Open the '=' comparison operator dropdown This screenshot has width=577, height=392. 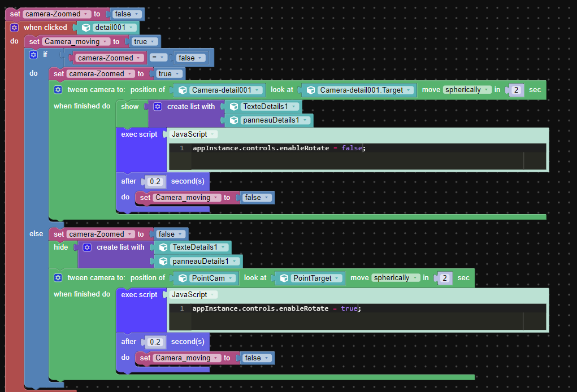coord(158,58)
